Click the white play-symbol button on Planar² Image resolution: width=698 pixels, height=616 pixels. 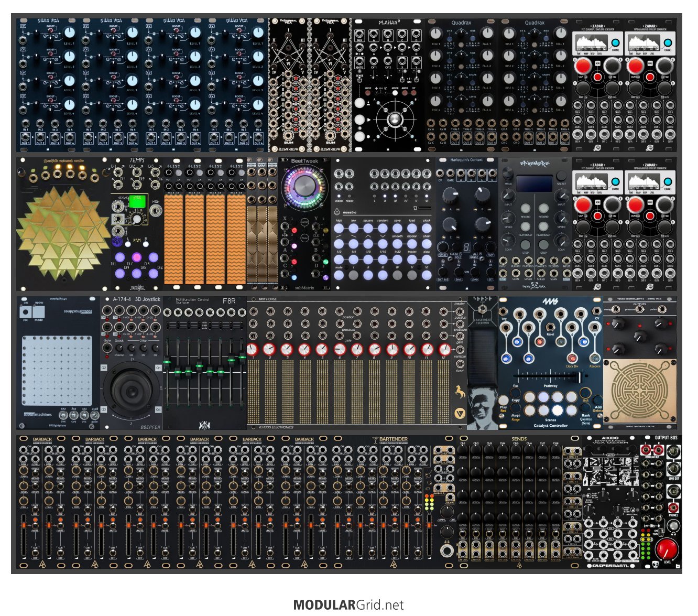pos(359,120)
